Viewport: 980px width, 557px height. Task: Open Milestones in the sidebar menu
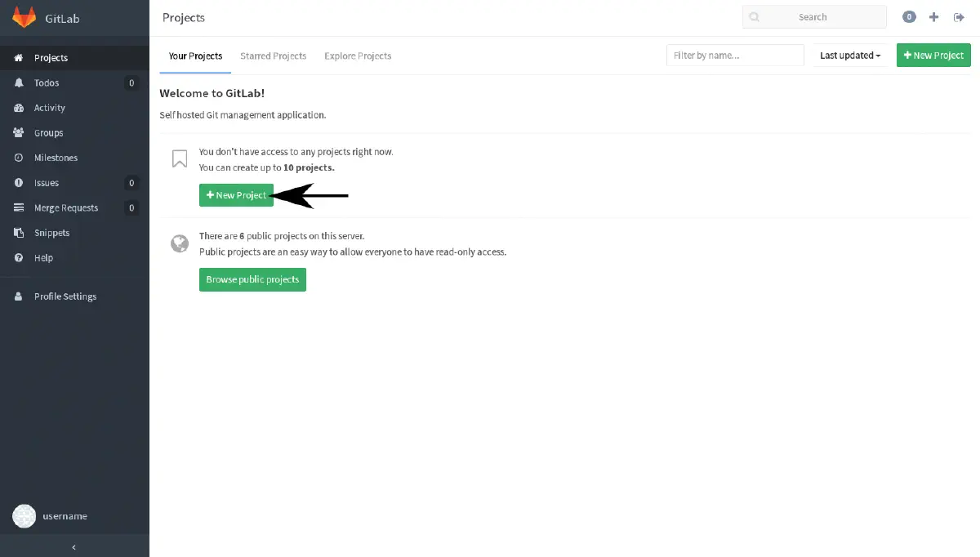pyautogui.click(x=74, y=158)
